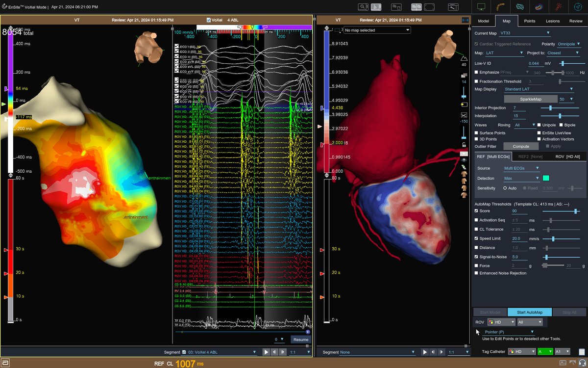588x368 pixels.
Task: Click the mountain terrain icon in right map toolbar
Action: [464, 57]
